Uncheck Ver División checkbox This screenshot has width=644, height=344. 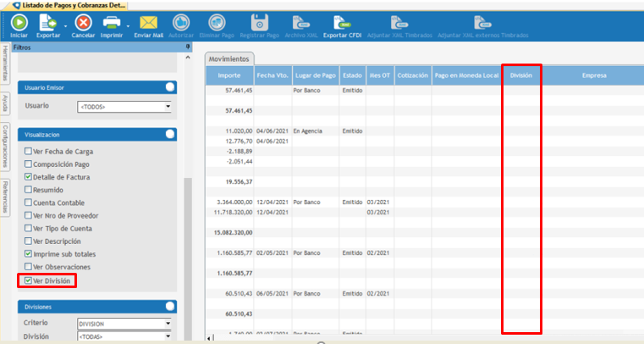28,280
